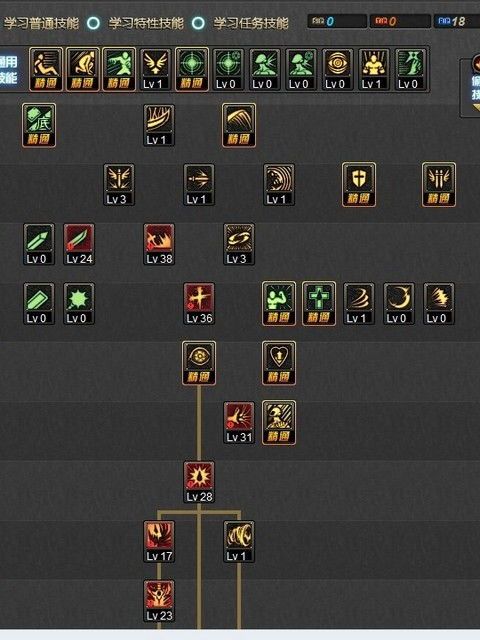Click the 学习普通技能 option label
Viewport: 480px width, 640px height.
click(x=41, y=23)
